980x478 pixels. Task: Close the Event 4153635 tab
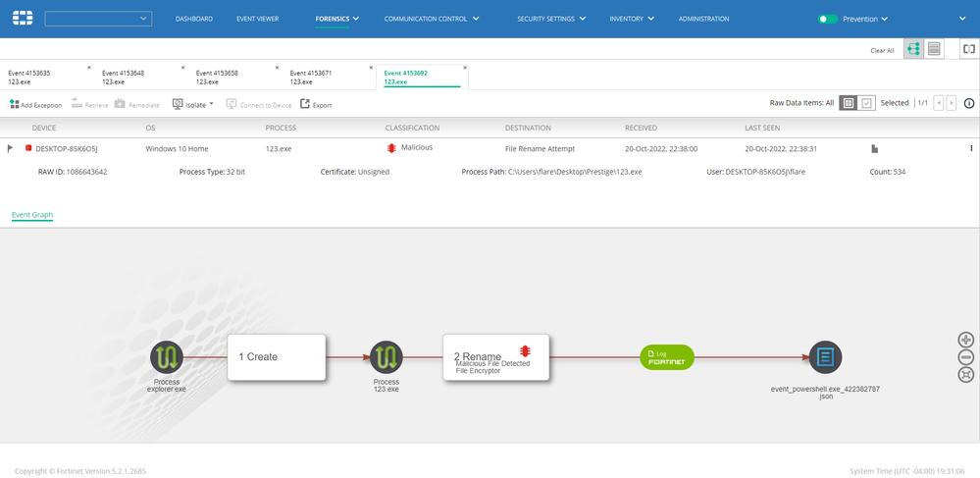pyautogui.click(x=88, y=68)
